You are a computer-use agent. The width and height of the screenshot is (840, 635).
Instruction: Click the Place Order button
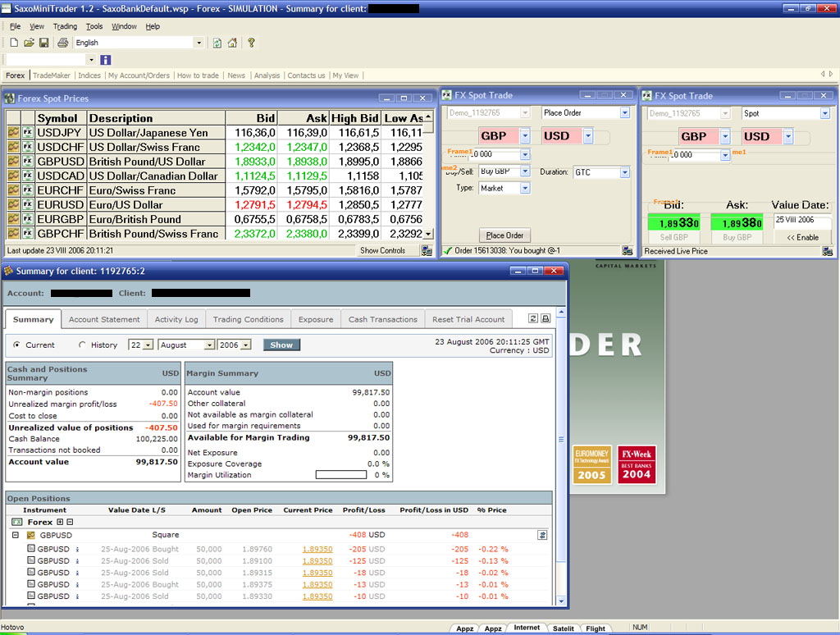point(504,235)
